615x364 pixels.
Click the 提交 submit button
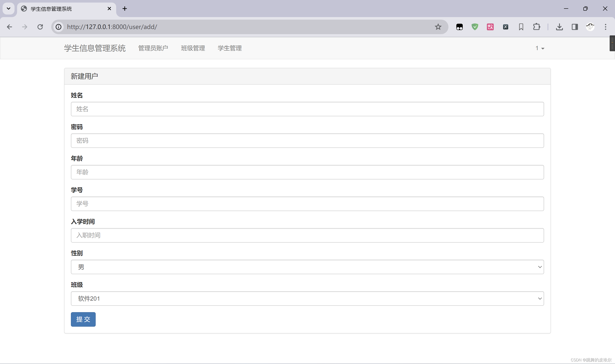[83, 319]
